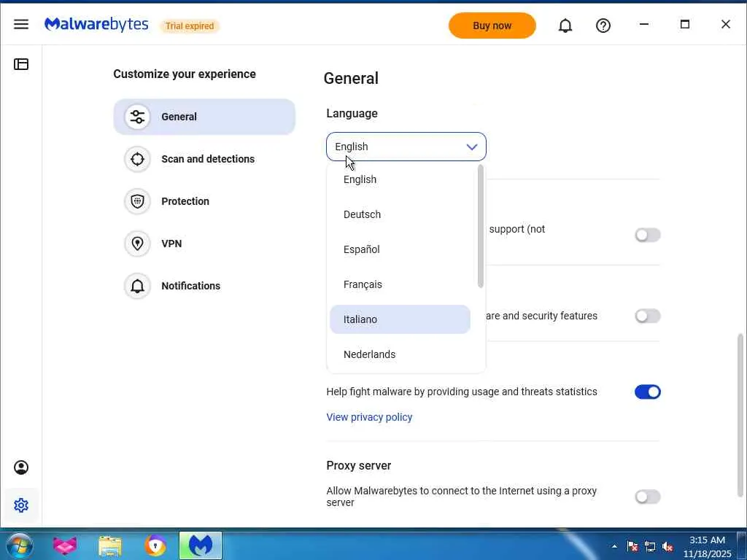This screenshot has height=560, width=747.
Task: Open the General settings tab
Action: coord(204,117)
